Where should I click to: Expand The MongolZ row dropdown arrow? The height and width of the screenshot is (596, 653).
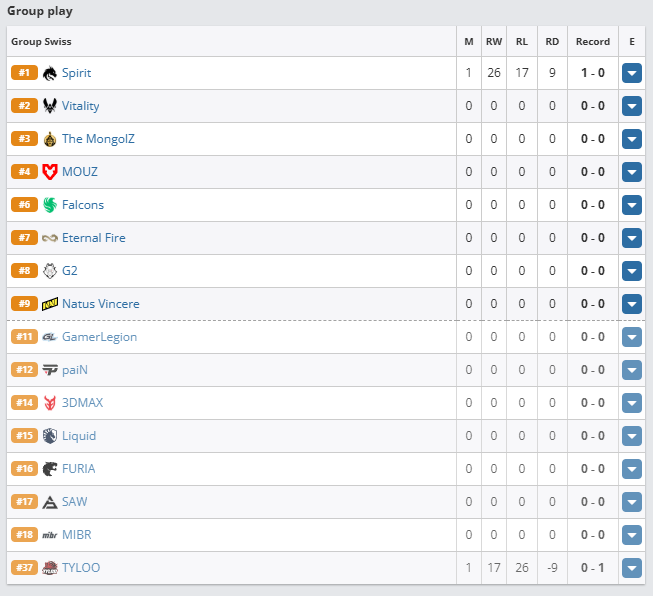point(632,139)
